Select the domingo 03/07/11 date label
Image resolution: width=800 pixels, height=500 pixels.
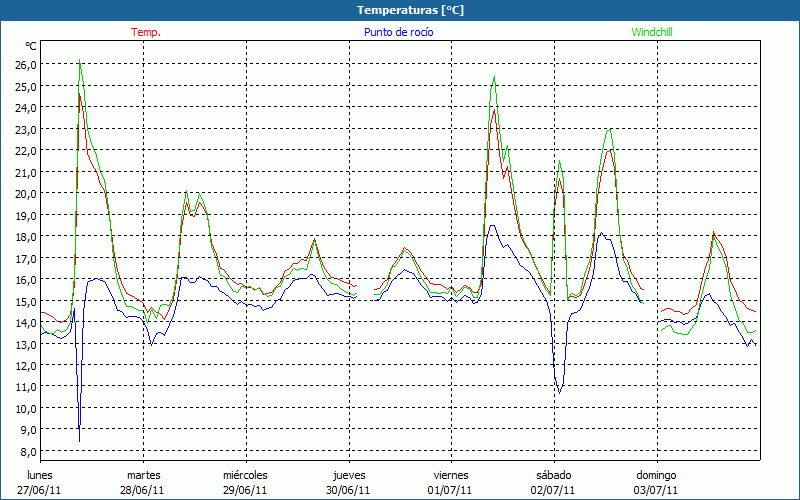656,482
